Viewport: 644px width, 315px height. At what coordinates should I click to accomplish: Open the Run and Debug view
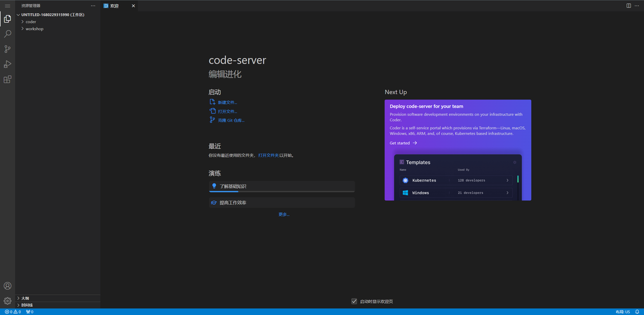[x=7, y=64]
